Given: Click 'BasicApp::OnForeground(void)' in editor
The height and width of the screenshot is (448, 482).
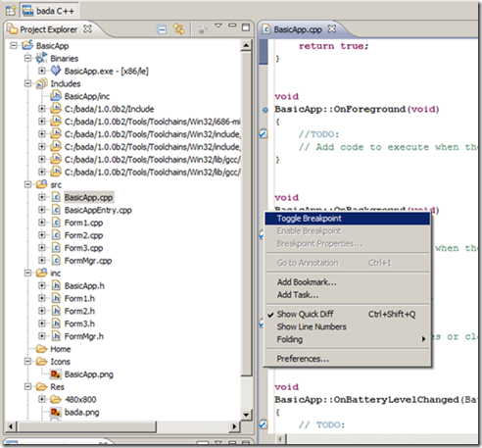Looking at the screenshot, I should [357, 109].
